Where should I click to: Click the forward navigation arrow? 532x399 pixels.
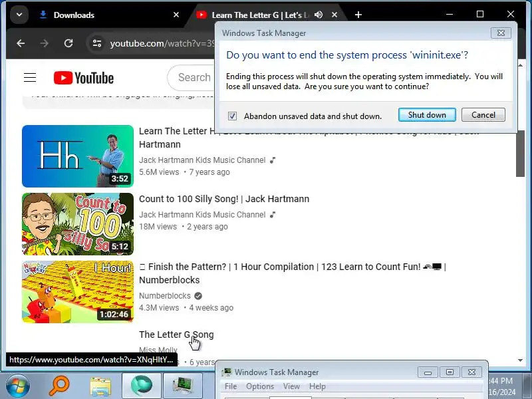pyautogui.click(x=45, y=43)
